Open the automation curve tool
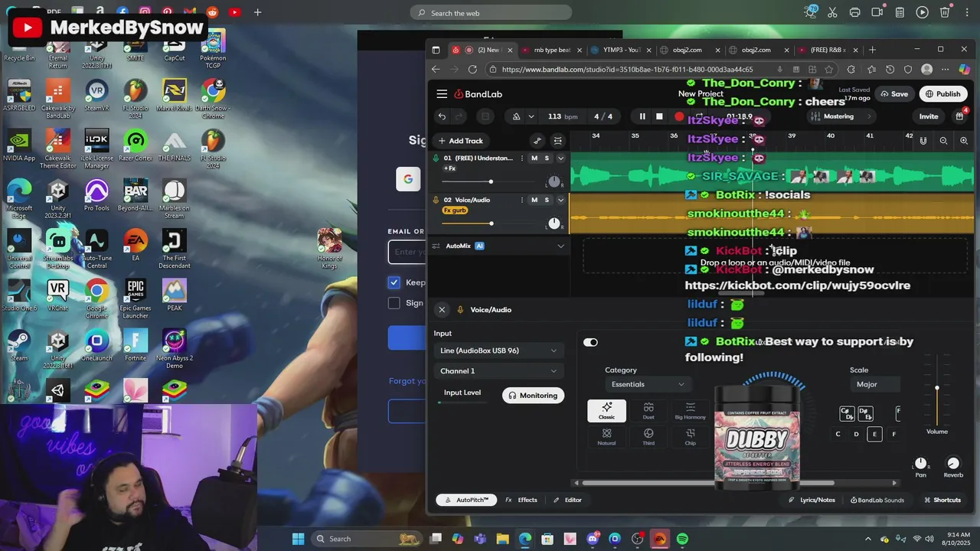This screenshot has width=980, height=551. [537, 141]
